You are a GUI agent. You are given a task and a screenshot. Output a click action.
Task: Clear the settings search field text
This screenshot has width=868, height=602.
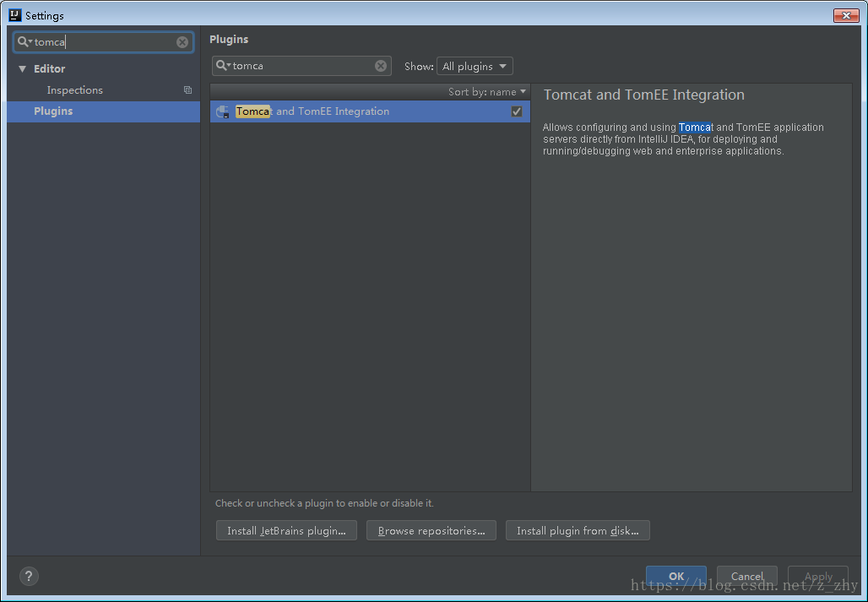tap(182, 42)
